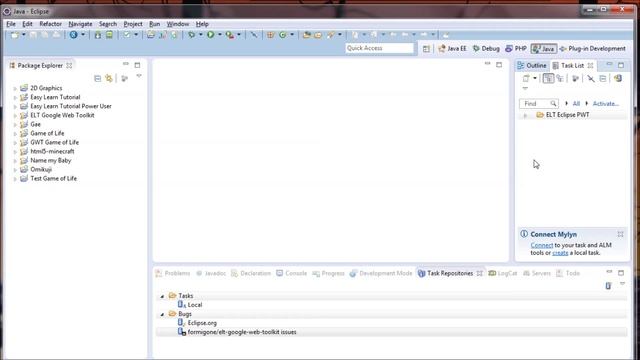
Task: Open the Android SDK Manager icon
Action: pos(98,35)
